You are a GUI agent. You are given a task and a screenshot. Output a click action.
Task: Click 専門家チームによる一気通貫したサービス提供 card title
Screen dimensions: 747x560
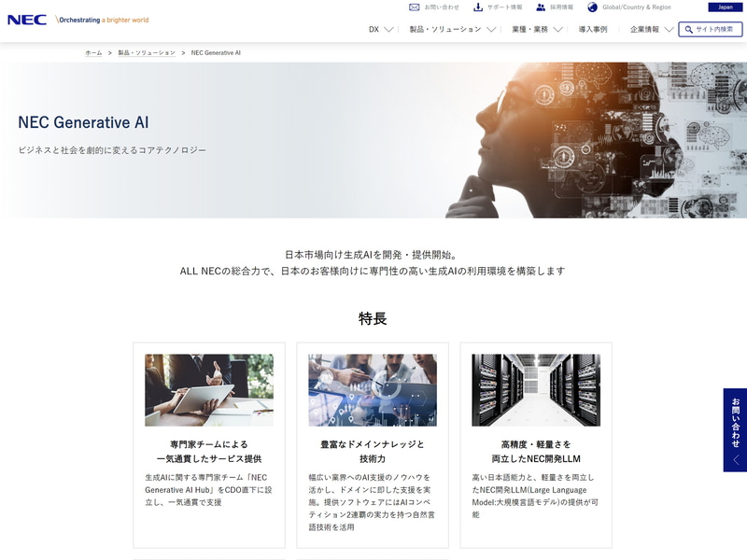pos(209,452)
